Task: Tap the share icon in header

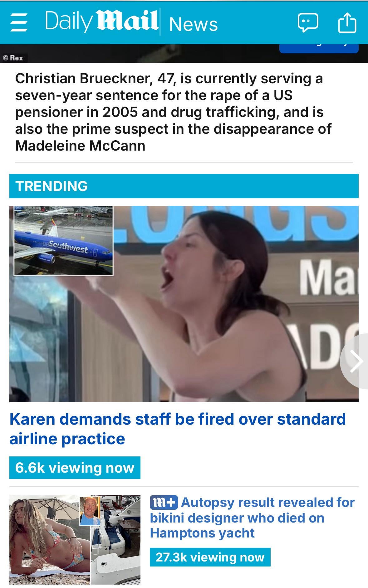Action: [x=347, y=22]
